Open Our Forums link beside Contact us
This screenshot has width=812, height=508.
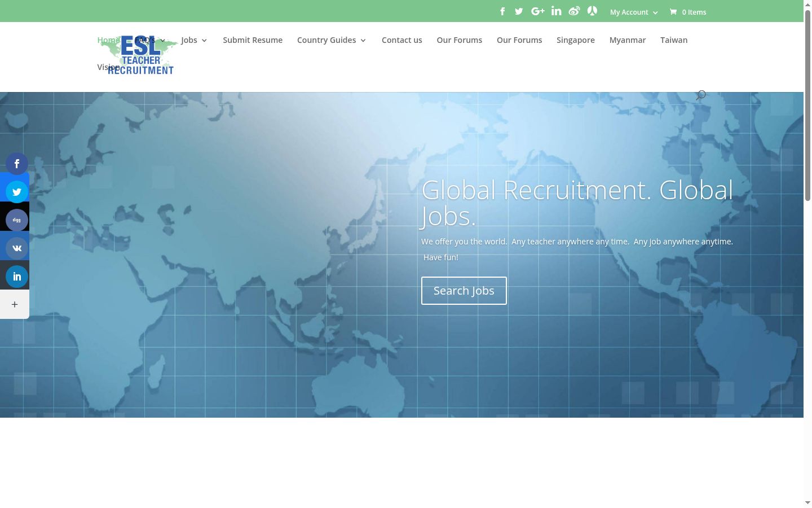coord(460,40)
